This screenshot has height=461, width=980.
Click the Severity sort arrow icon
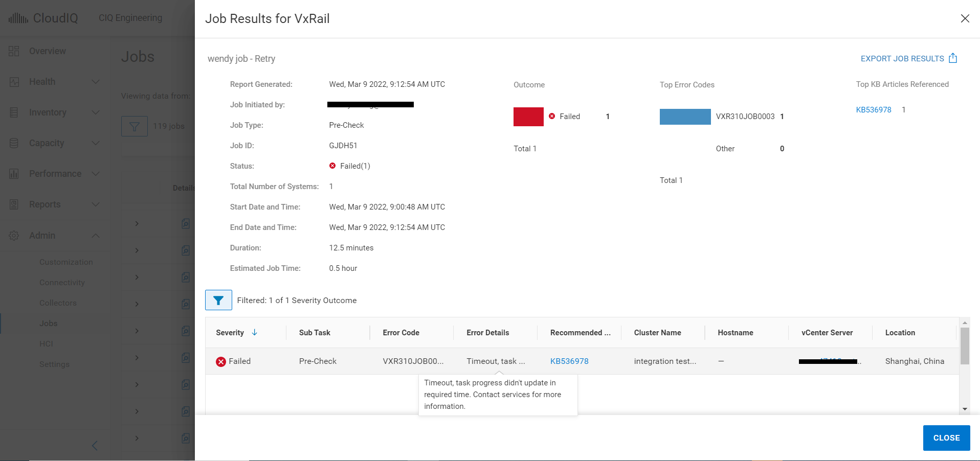254,333
